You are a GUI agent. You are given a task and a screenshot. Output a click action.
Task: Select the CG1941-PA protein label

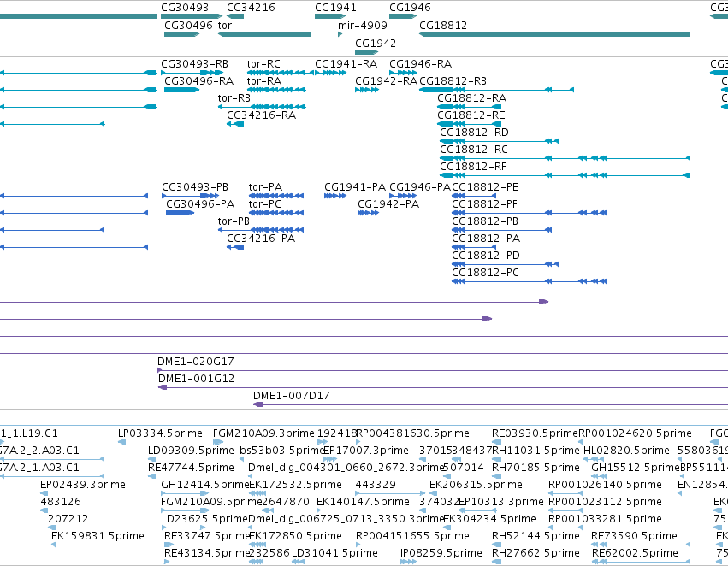(355, 187)
